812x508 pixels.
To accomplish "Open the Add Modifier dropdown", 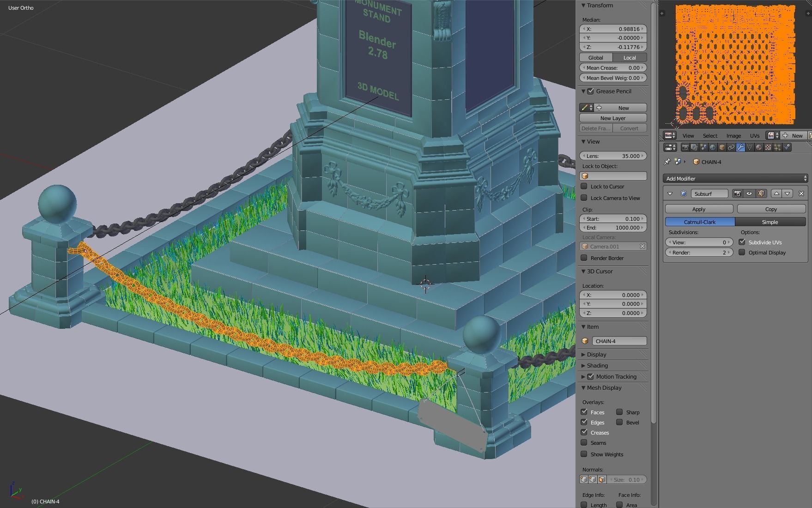I will (x=735, y=178).
